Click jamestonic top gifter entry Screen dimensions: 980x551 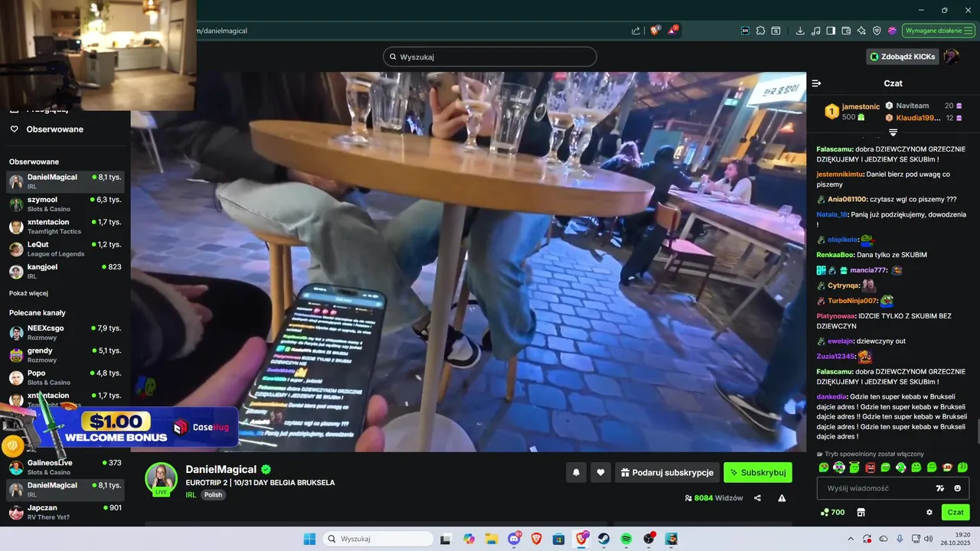pos(851,112)
